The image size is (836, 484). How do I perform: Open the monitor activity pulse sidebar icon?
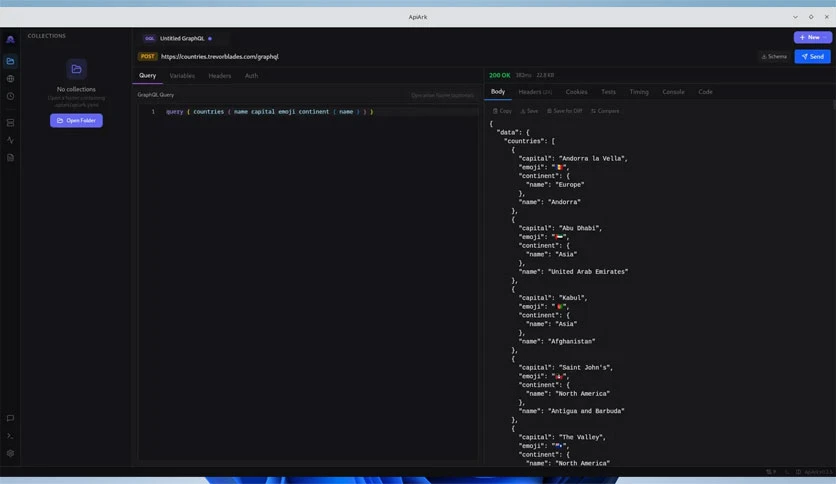point(10,140)
